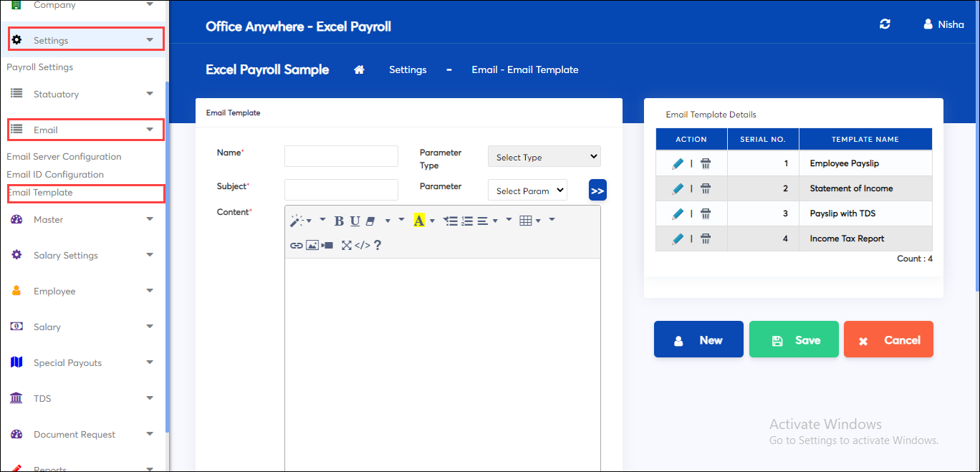The image size is (980, 472).
Task: Expand the Salary sidebar menu
Action: tap(82, 327)
